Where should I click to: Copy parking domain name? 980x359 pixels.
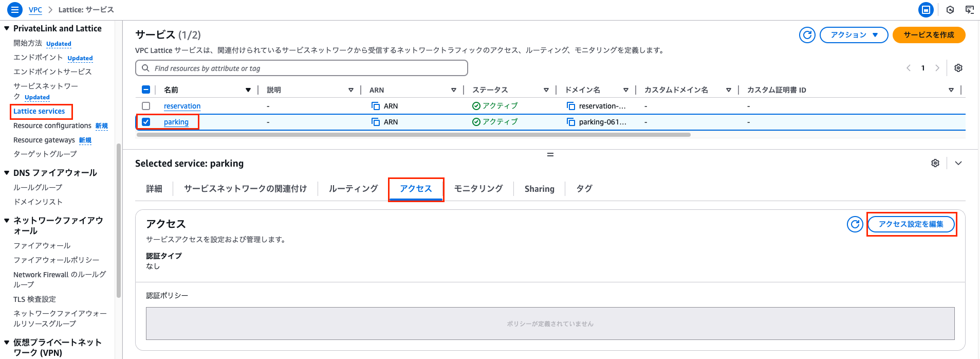click(x=571, y=122)
